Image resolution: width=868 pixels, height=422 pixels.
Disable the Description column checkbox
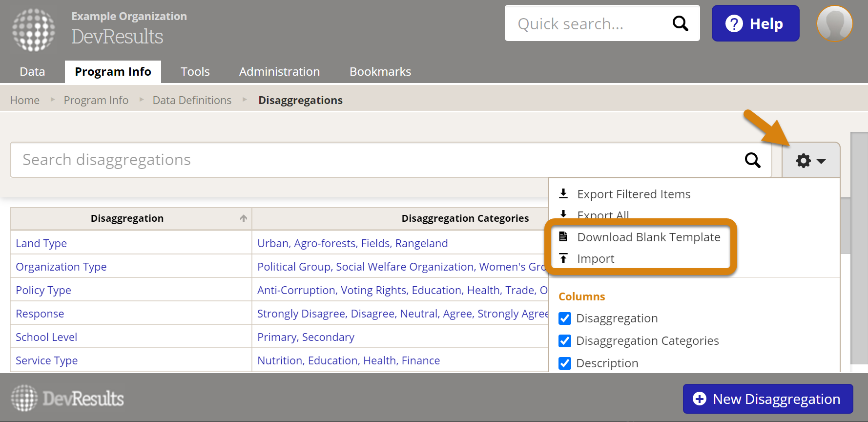point(565,363)
